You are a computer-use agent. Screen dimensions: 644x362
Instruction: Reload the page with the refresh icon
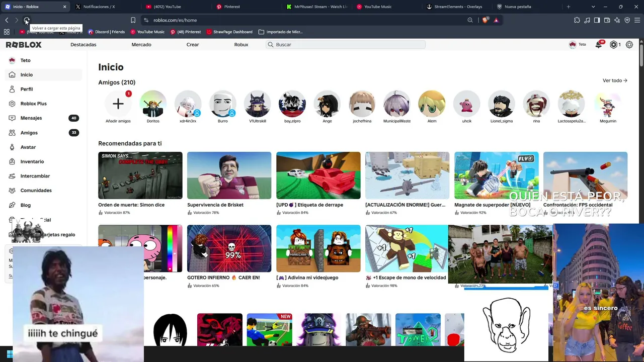(x=27, y=20)
